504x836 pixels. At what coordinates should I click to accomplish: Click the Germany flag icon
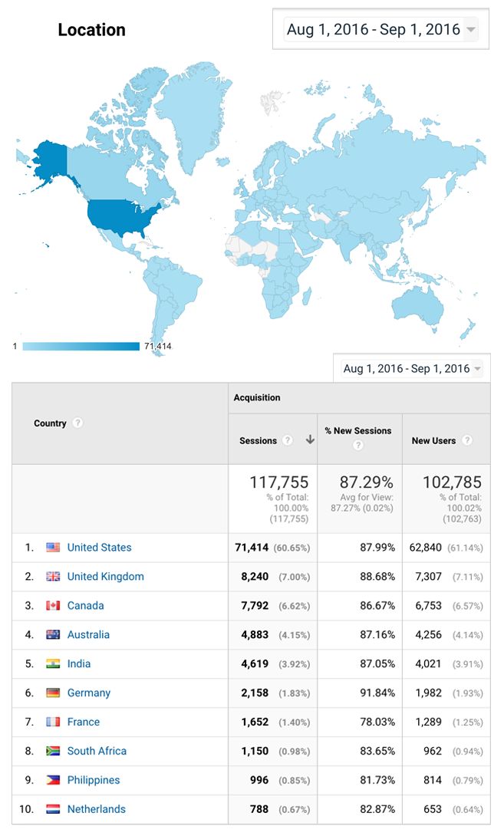click(x=53, y=693)
